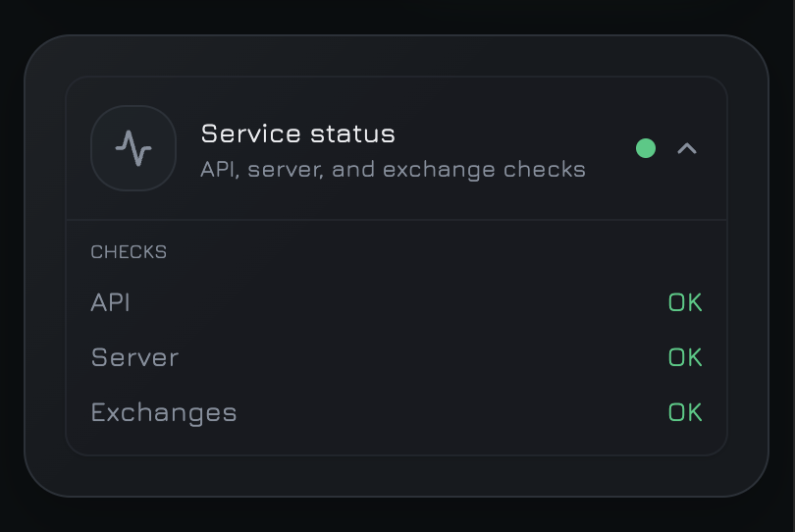Click the empty area of the Server row
Screen dimensions: 795x532
(423, 357)
